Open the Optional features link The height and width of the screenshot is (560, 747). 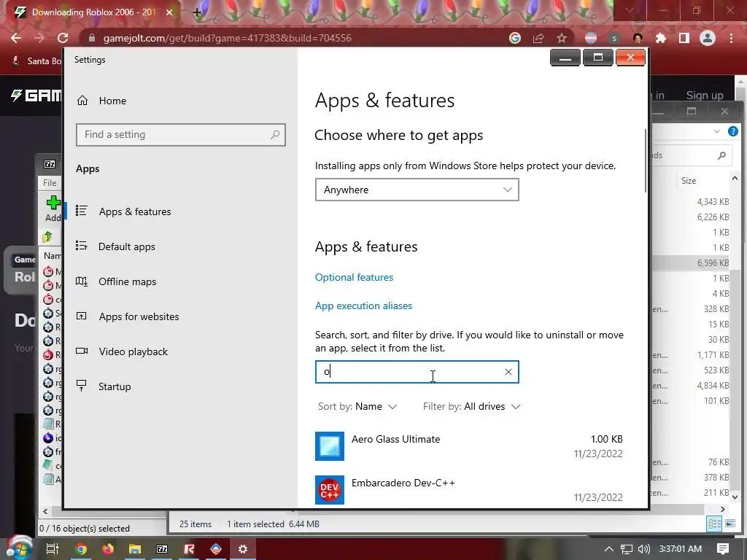[x=354, y=277]
